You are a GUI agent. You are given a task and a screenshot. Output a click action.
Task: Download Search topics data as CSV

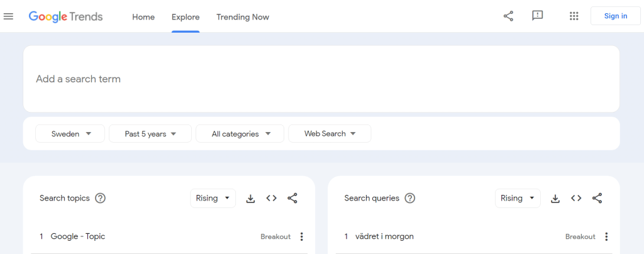tap(250, 198)
